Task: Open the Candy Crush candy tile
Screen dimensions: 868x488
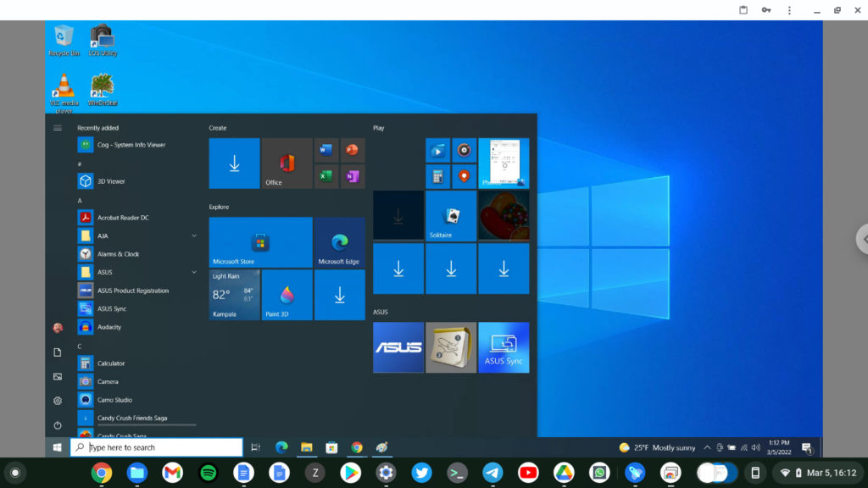Action: click(504, 216)
